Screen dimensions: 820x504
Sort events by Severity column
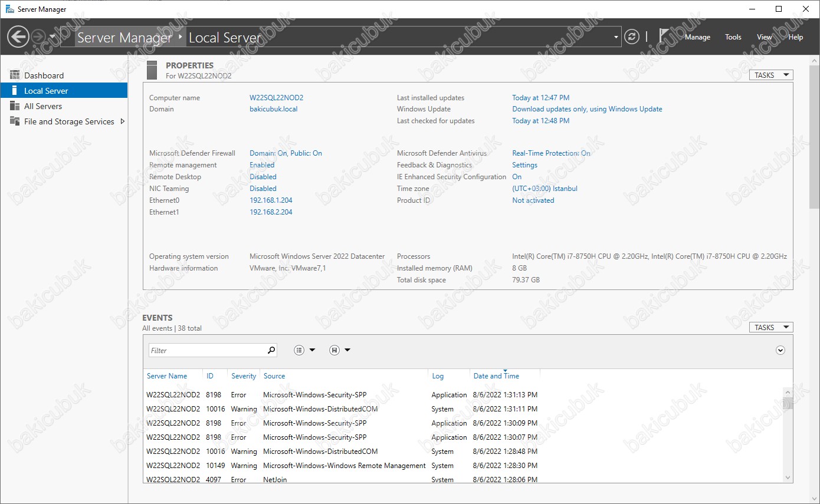244,376
